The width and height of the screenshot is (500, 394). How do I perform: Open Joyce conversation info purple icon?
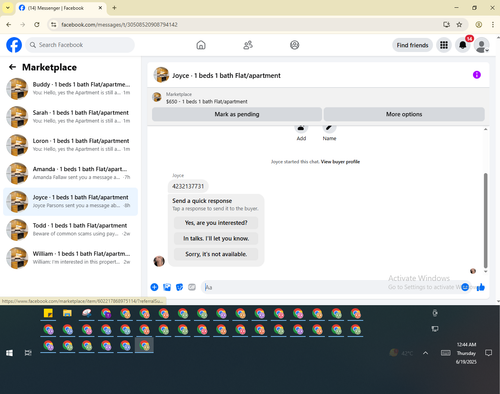tap(477, 75)
